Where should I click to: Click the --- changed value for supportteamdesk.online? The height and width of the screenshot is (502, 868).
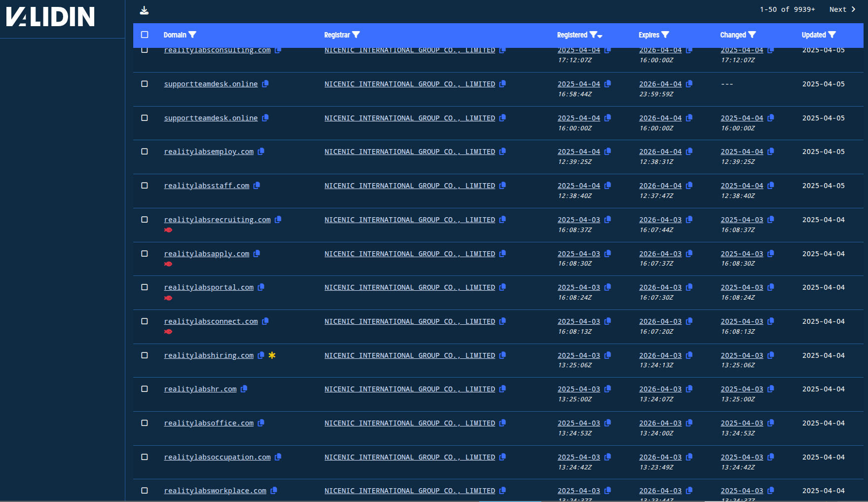click(x=727, y=84)
